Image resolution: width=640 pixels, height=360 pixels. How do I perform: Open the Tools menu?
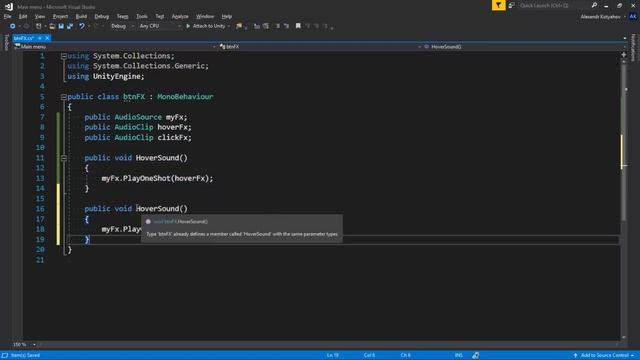(142, 17)
